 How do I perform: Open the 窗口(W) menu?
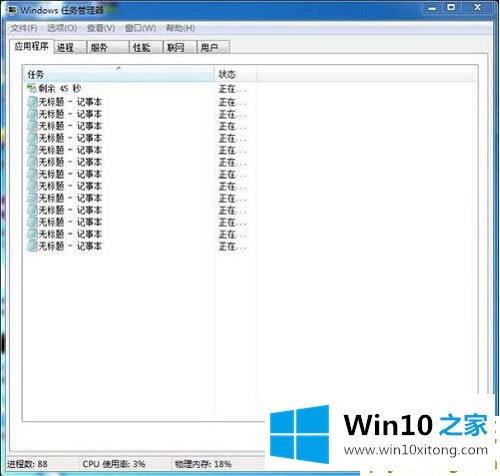click(x=140, y=28)
